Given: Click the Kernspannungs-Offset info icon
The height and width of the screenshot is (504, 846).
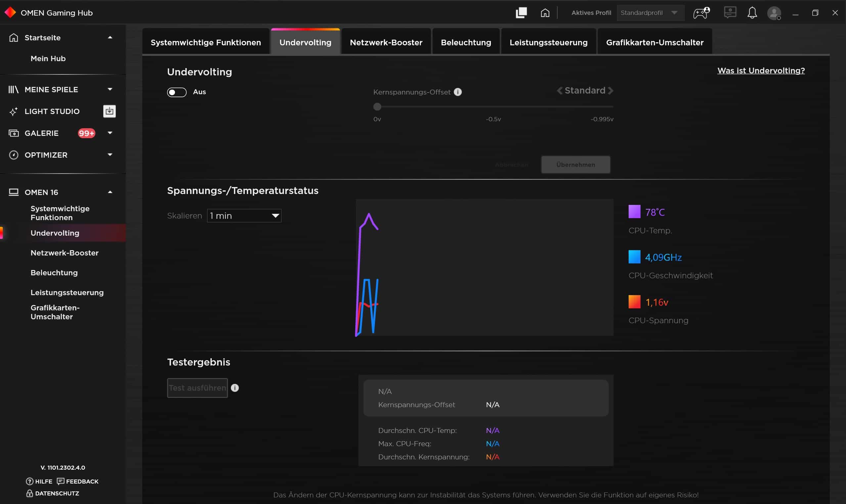Looking at the screenshot, I should (x=458, y=92).
